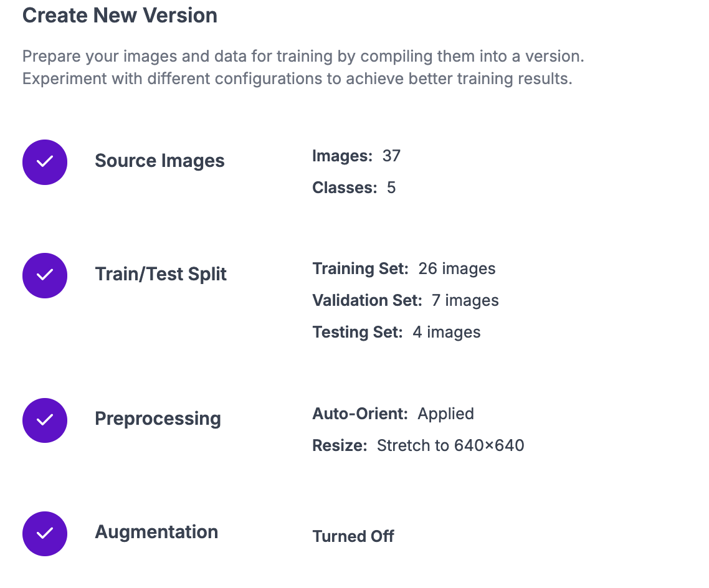Screen dimensions: 709x588
Task: Click the bold 'Resize:' label
Action: click(x=340, y=446)
